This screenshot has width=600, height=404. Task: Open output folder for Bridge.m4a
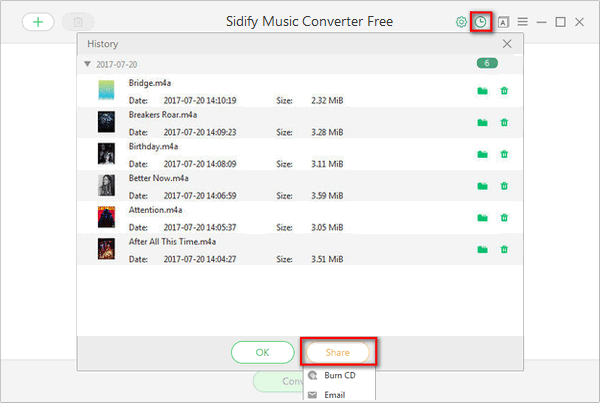[x=483, y=91]
